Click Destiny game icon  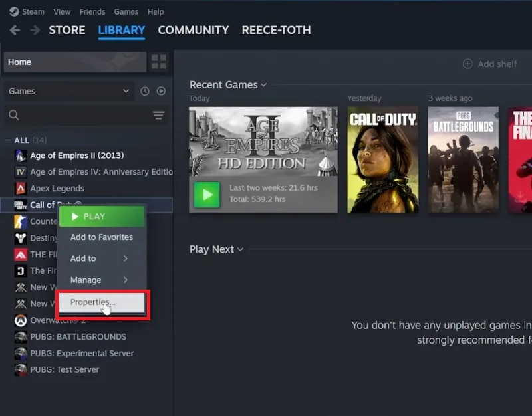[21, 238]
